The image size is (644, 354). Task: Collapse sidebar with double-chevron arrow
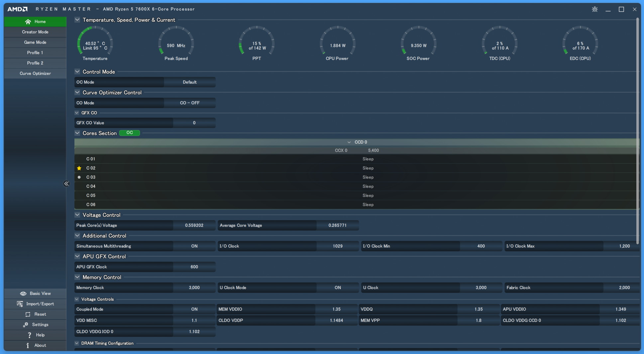66,184
